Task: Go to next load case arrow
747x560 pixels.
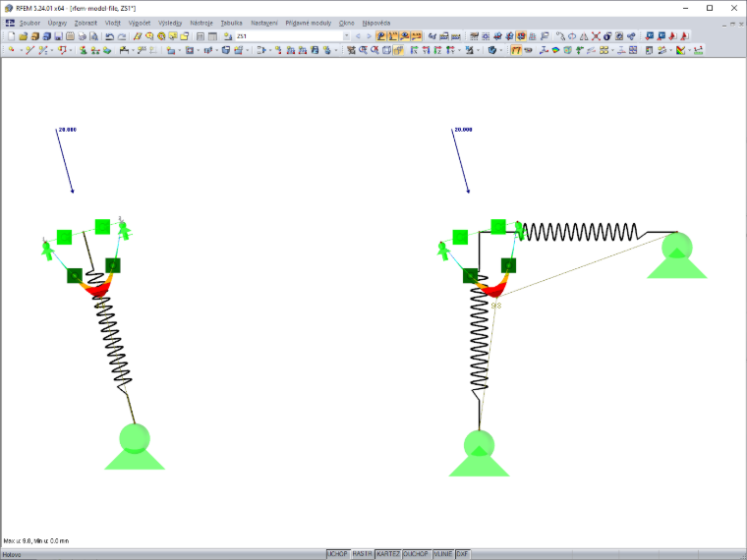Action: tap(369, 36)
